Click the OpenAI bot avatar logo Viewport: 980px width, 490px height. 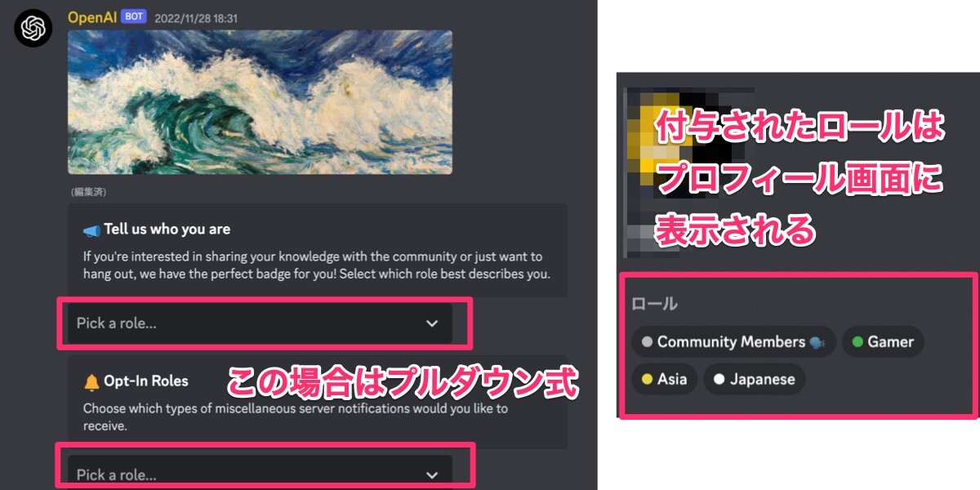33,29
